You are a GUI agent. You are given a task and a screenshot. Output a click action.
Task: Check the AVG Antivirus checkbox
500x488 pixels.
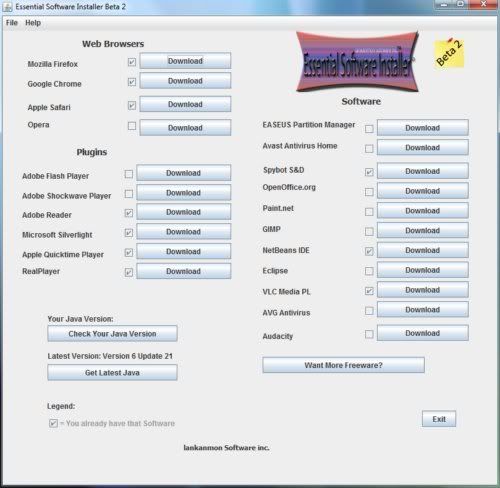click(x=369, y=311)
